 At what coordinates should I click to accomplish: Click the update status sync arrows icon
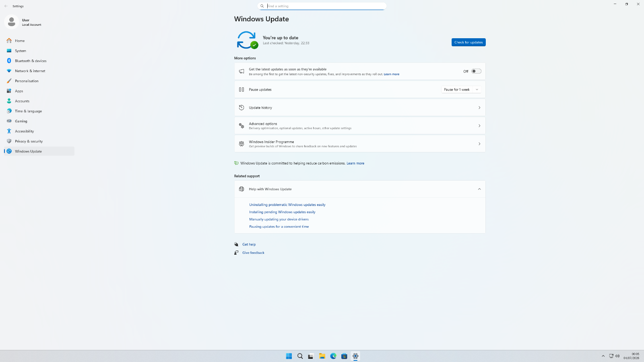coord(247,40)
